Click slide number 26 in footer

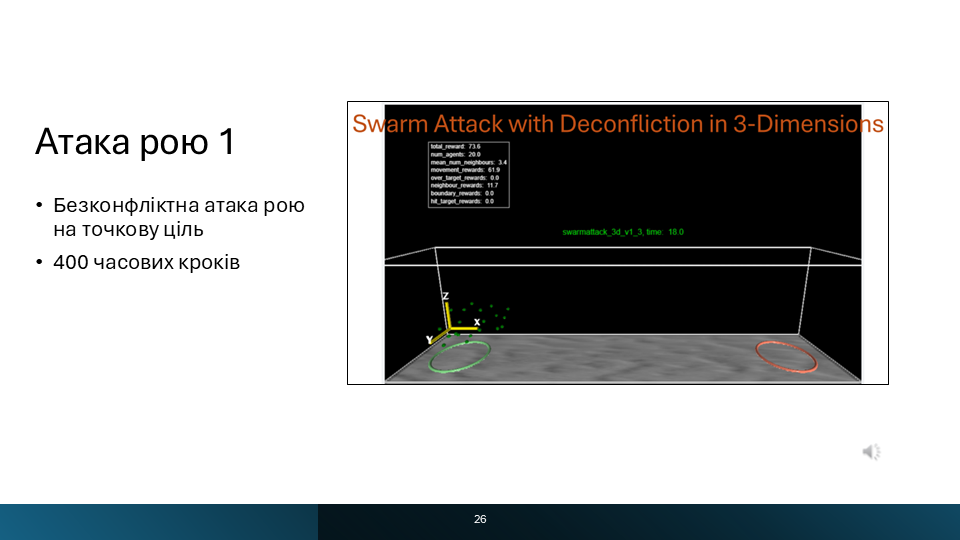coord(480,519)
